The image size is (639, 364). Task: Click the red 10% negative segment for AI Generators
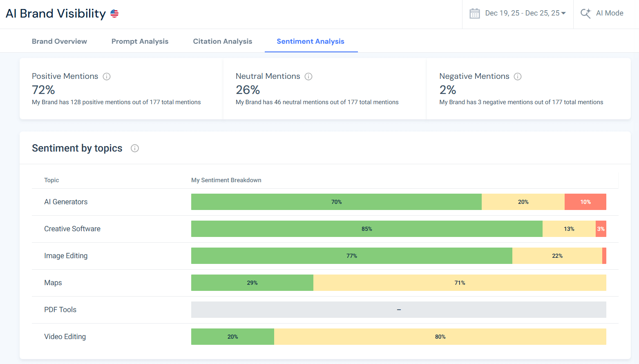pyautogui.click(x=585, y=201)
